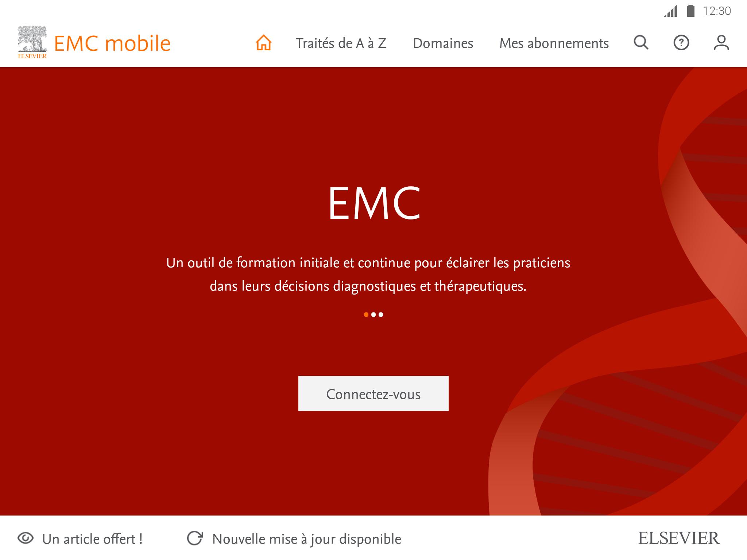Tap the eye icon in the footer

26,538
